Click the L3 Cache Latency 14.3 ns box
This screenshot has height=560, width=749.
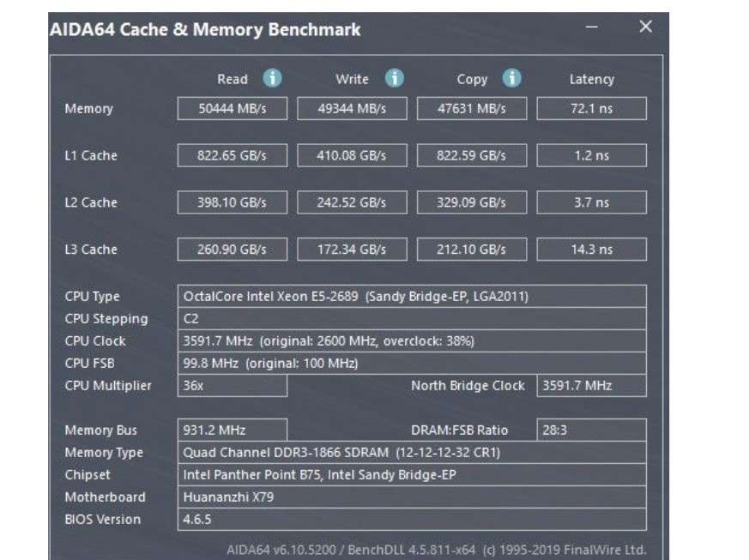click(591, 250)
